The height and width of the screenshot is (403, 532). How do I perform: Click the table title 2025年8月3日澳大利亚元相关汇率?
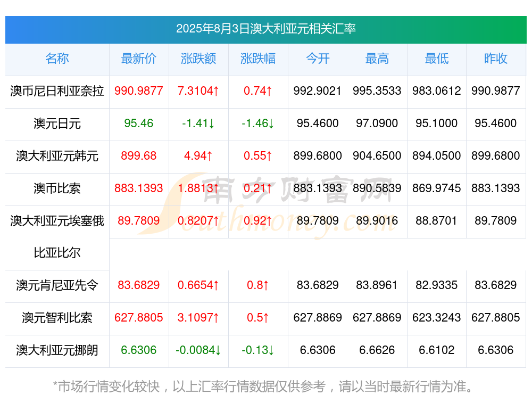tap(265, 29)
